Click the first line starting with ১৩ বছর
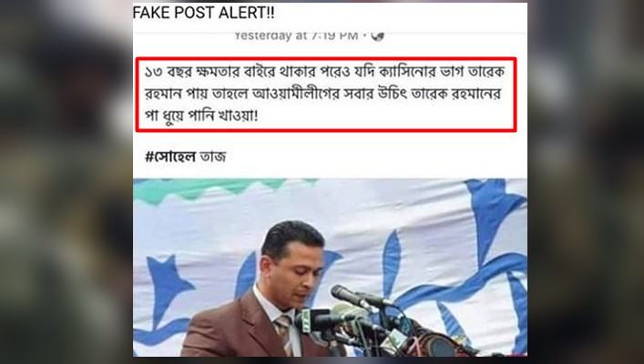Screen dimensions: 644x364 point(325,72)
